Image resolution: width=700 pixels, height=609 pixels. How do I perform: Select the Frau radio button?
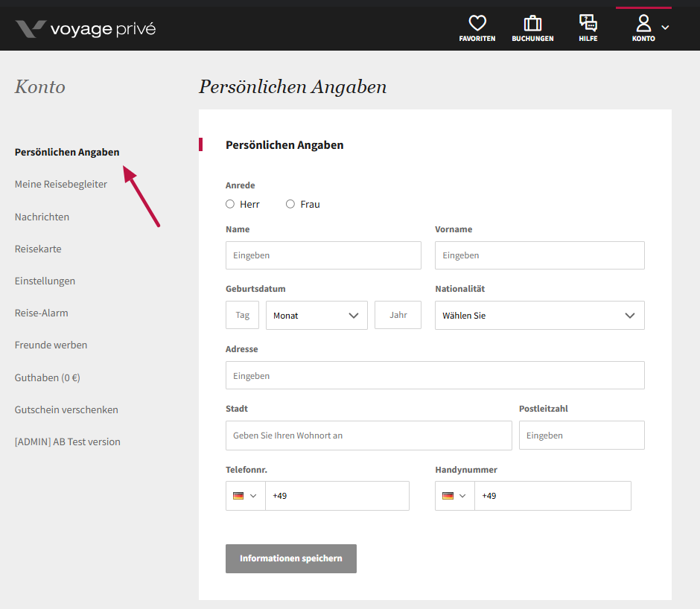click(x=290, y=204)
